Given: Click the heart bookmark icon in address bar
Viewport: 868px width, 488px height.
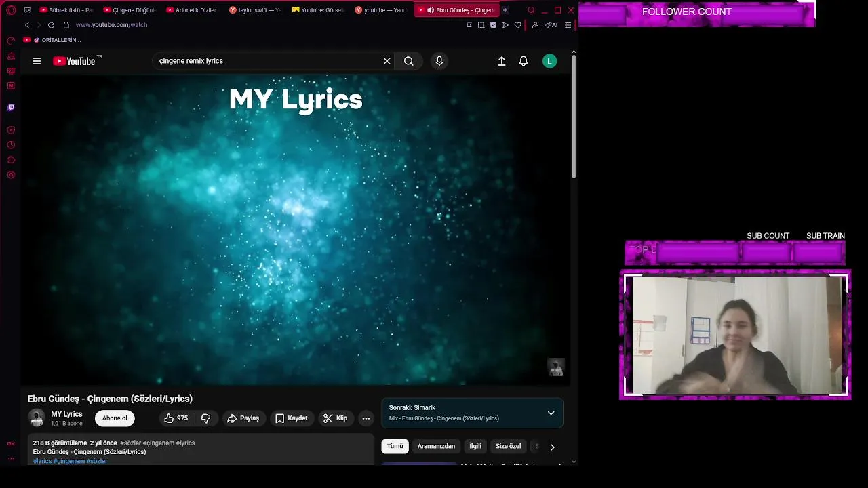Looking at the screenshot, I should 517,25.
